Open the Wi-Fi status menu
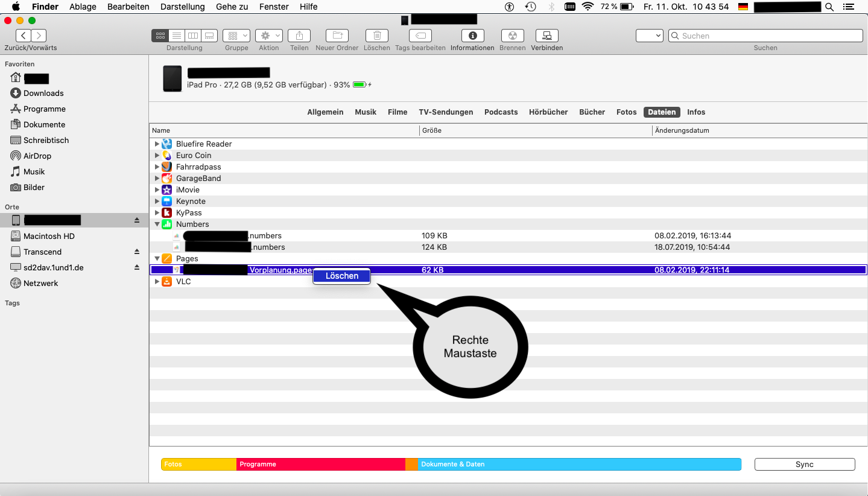This screenshot has height=496, width=868. 588,7
